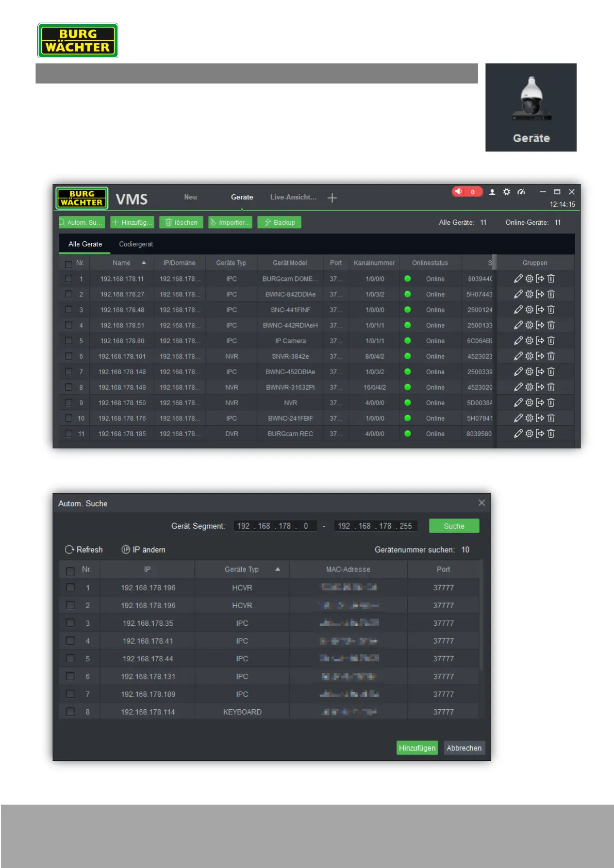Screen dimensions: 614x868
Task: Delete device 192.168.178.185 with its trash icon
Action: pyautogui.click(x=551, y=433)
